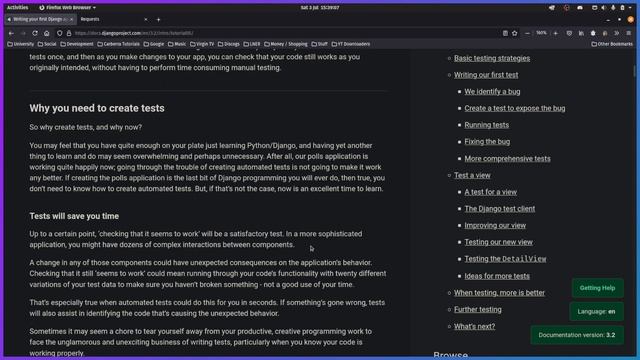
Task: Follow the What's next? link
Action: tap(474, 327)
